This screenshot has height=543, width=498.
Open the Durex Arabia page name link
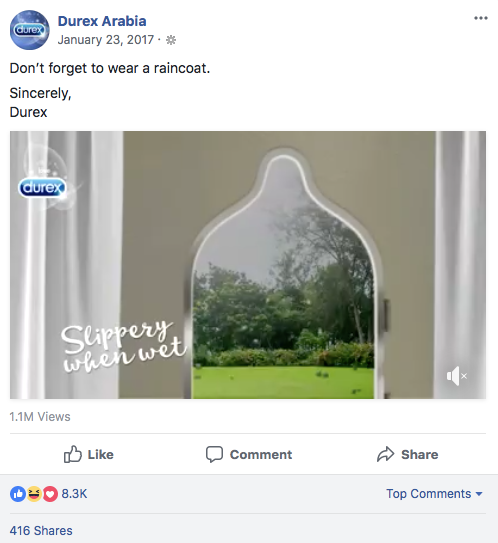pos(102,21)
